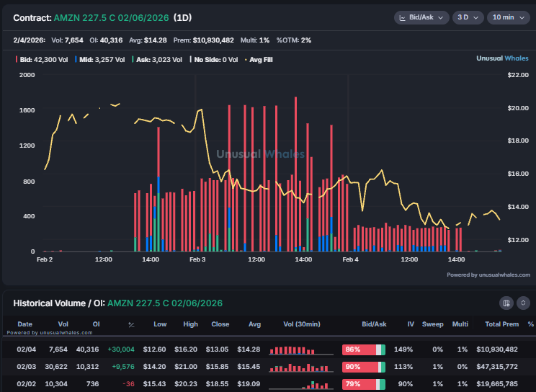Viewport: 536px width, 392px height.
Task: Click the change (+/-) column header icon
Action: click(x=131, y=325)
